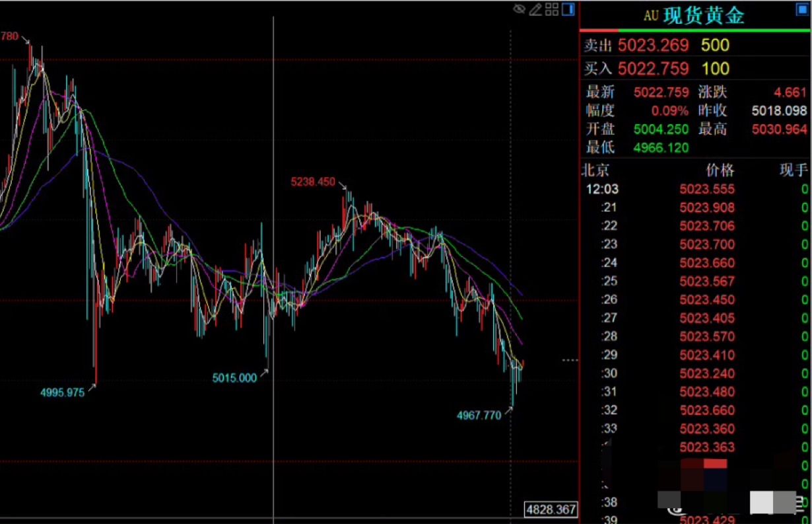The width and height of the screenshot is (812, 524).
Task: Select the 12:03 tick row price 5023.555
Action: pos(707,189)
